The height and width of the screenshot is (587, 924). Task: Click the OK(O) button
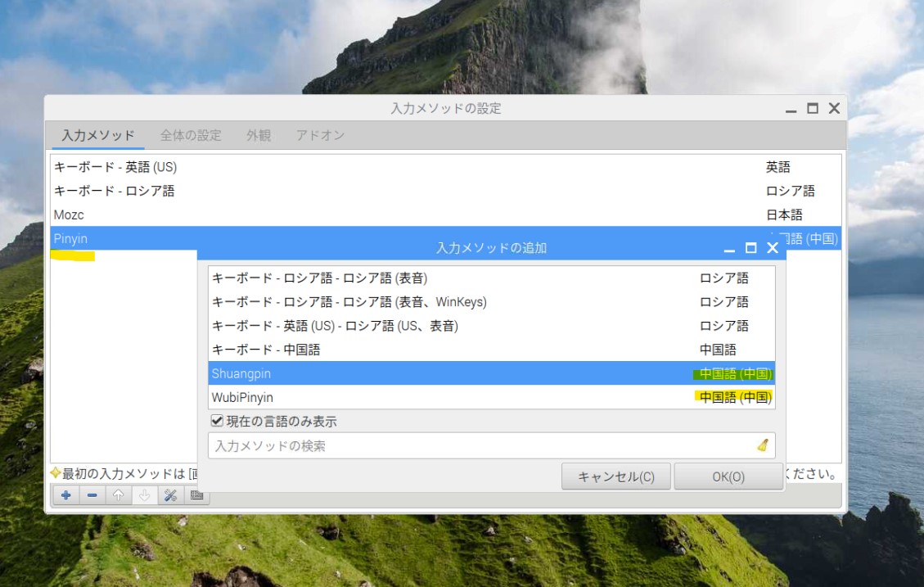coord(728,476)
